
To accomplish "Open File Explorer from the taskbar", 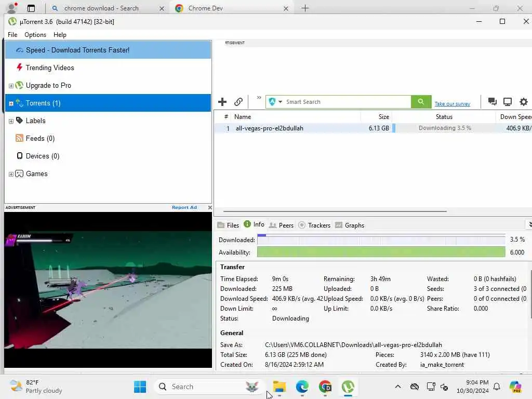I will pos(279,387).
